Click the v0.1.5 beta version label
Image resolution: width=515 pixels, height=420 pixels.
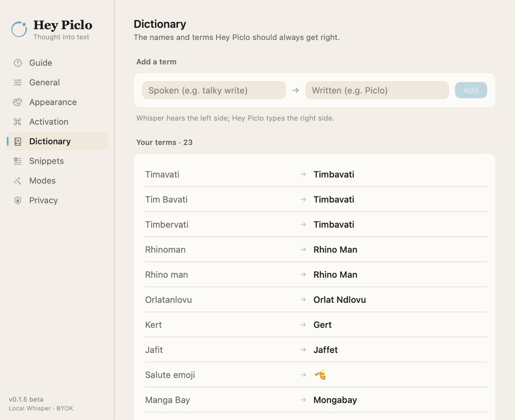tap(26, 399)
